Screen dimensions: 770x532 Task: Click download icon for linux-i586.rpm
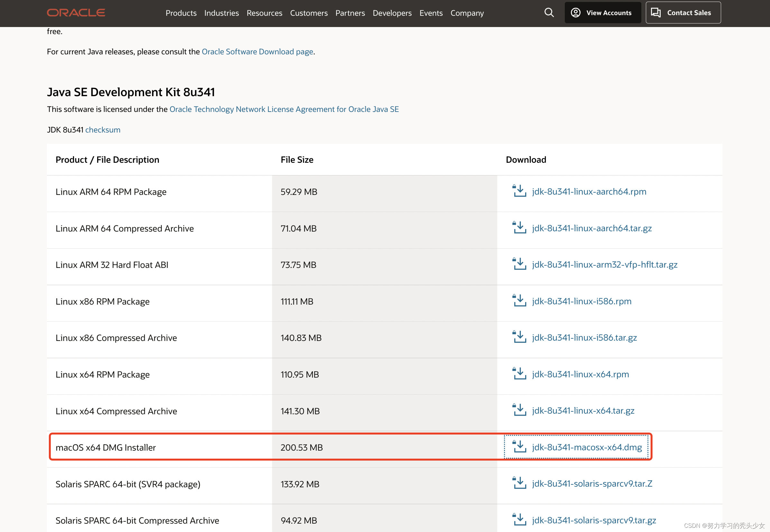tap(519, 301)
